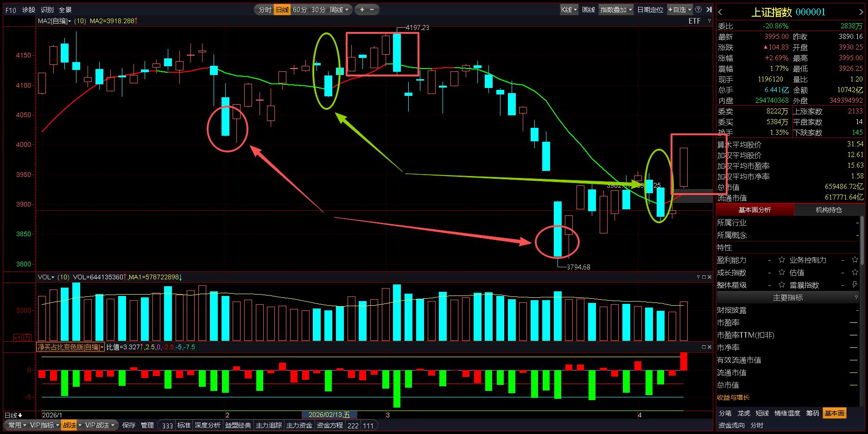Screen dimensions: 868x434
Task: Click the zoom in plus icon
Action: [362, 9]
